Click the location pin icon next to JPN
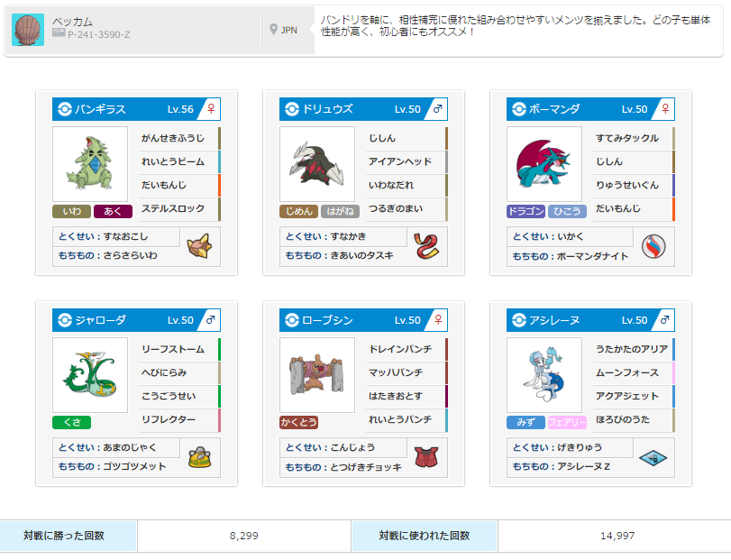Viewport: 731px width, 560px height. click(274, 30)
